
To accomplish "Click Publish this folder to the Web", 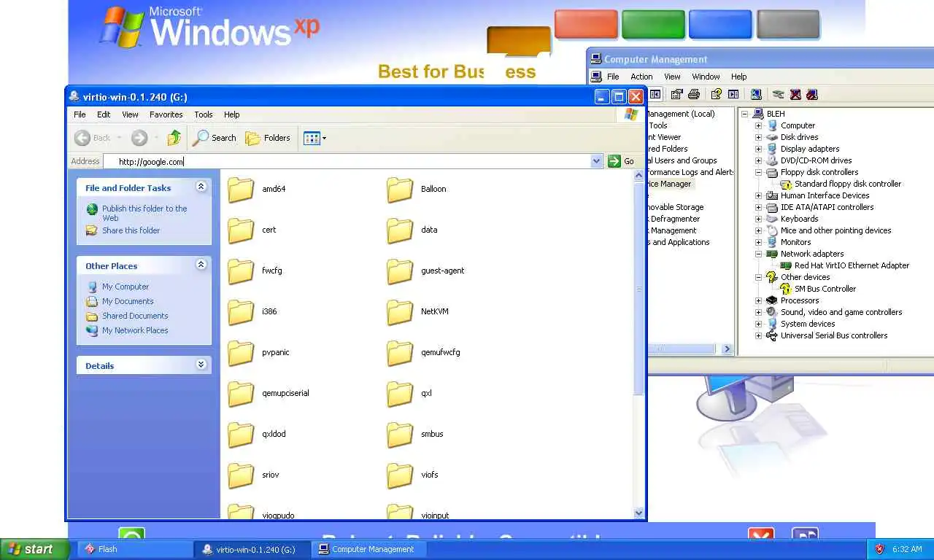I will [x=144, y=213].
